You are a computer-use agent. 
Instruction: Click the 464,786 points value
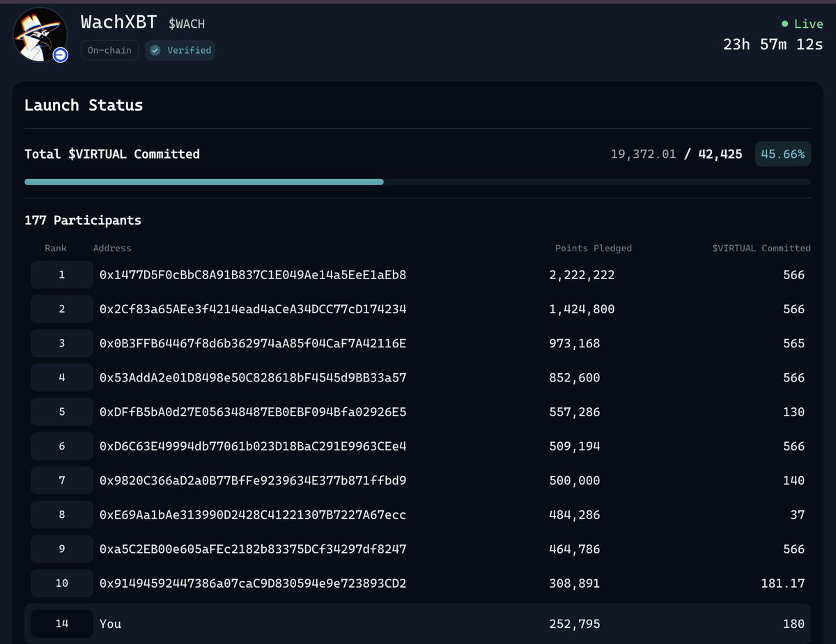pos(574,549)
